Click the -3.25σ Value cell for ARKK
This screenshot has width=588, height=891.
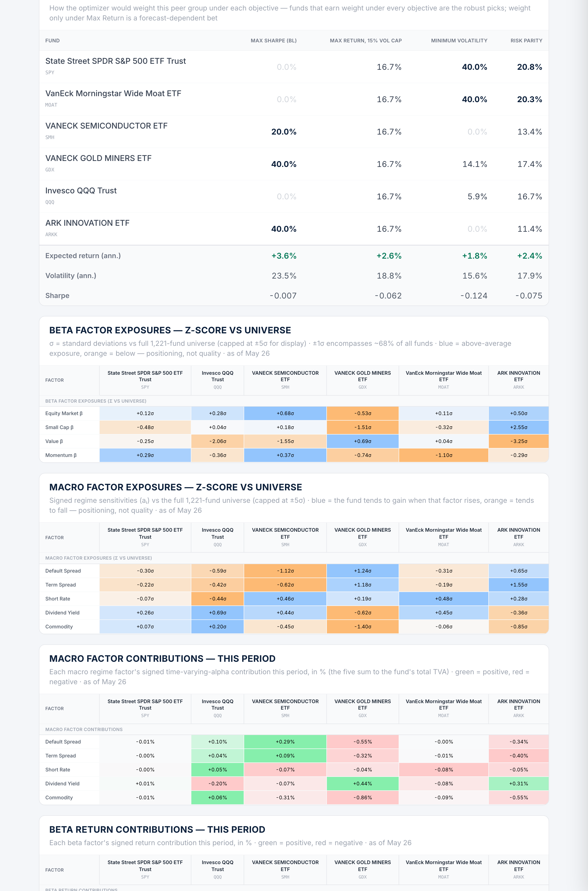[x=519, y=441]
